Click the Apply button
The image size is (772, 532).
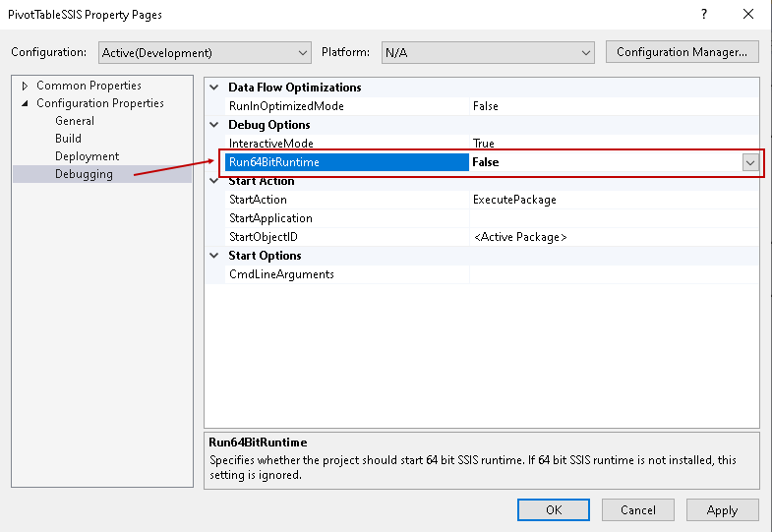[722, 509]
